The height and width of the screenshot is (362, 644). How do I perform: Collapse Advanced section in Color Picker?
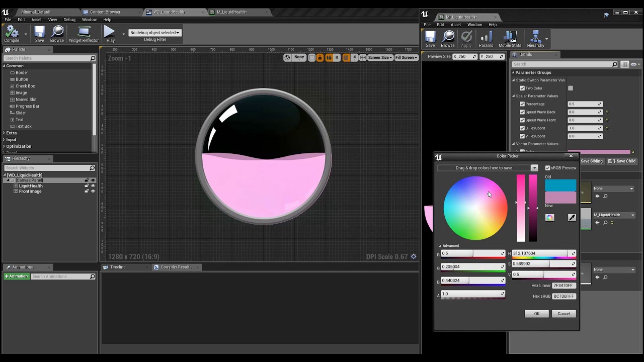click(x=440, y=246)
